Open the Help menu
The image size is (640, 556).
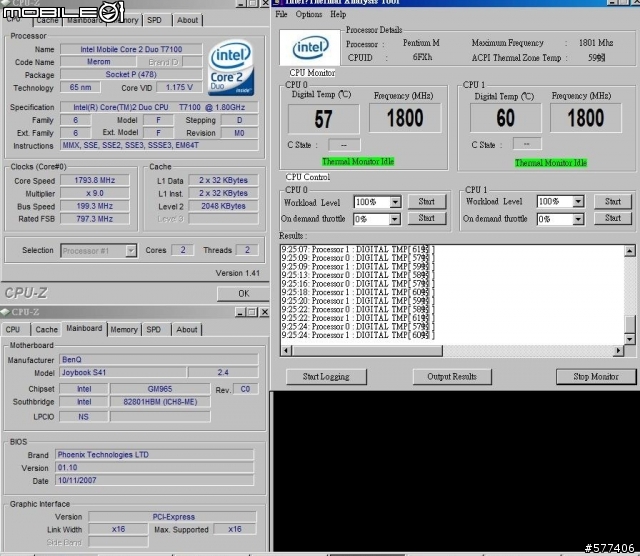(338, 14)
